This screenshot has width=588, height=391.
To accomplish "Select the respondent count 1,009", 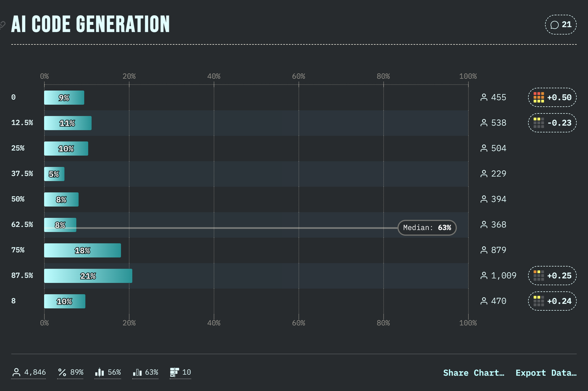I will point(504,276).
